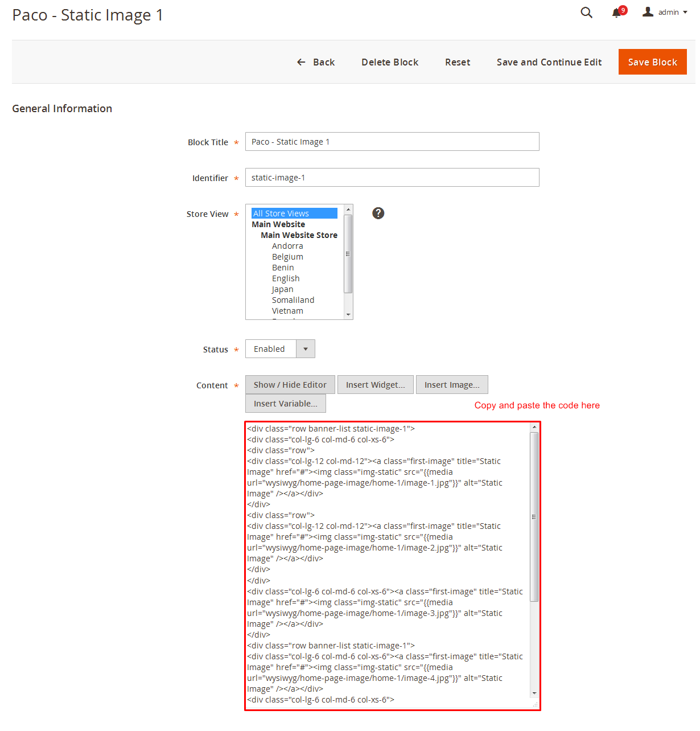The height and width of the screenshot is (731, 700).
Task: Click Insert Widget button
Action: click(x=375, y=385)
